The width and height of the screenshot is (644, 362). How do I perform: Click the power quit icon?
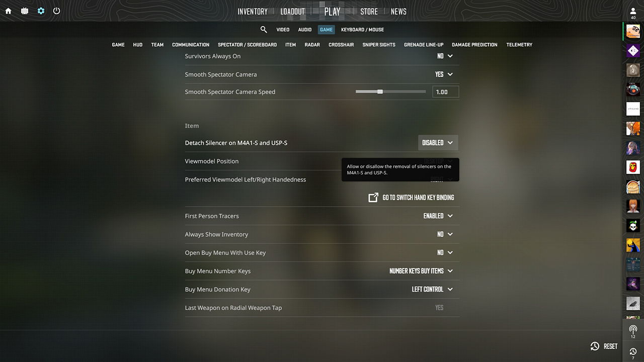(x=56, y=11)
